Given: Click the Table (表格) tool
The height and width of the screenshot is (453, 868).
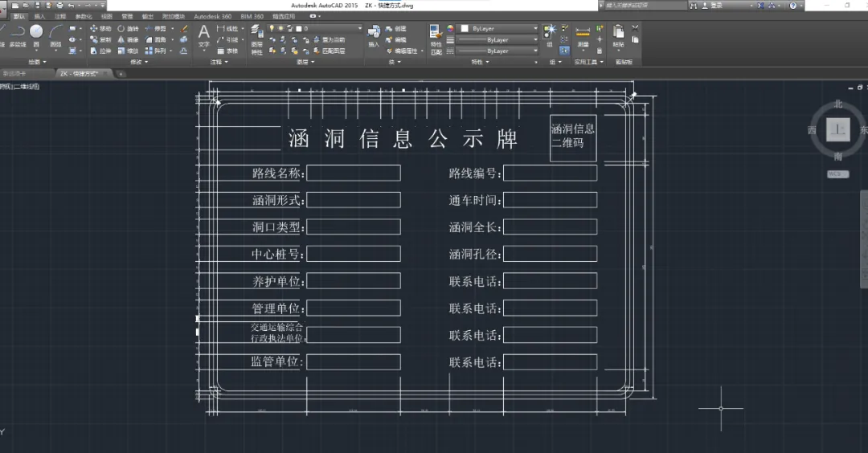Looking at the screenshot, I should coord(227,51).
